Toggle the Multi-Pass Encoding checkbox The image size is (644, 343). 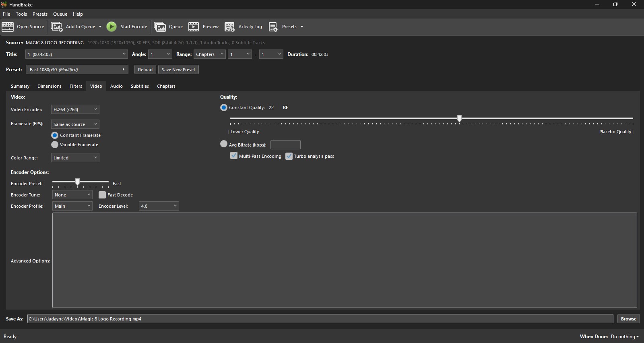234,156
